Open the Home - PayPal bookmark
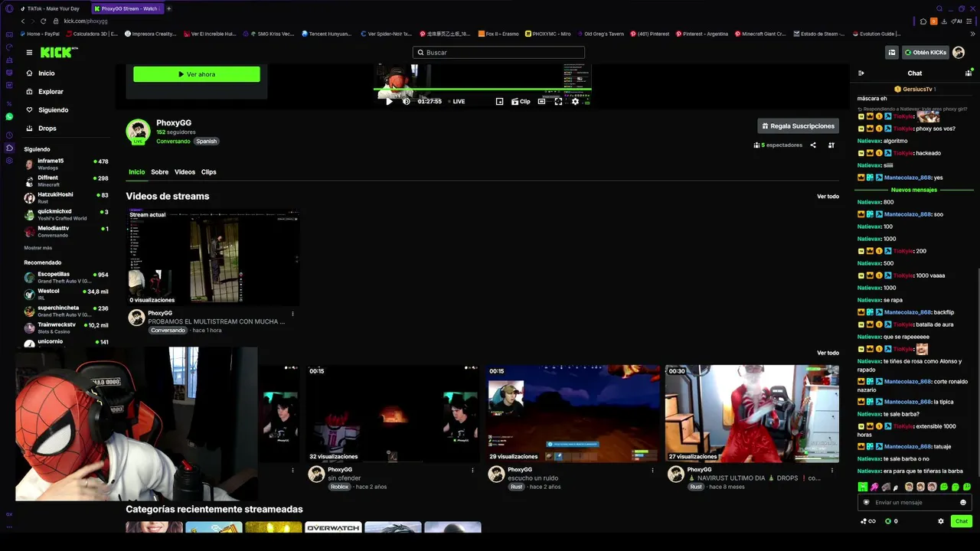Screen dimensions: 980x551 (x=40, y=34)
